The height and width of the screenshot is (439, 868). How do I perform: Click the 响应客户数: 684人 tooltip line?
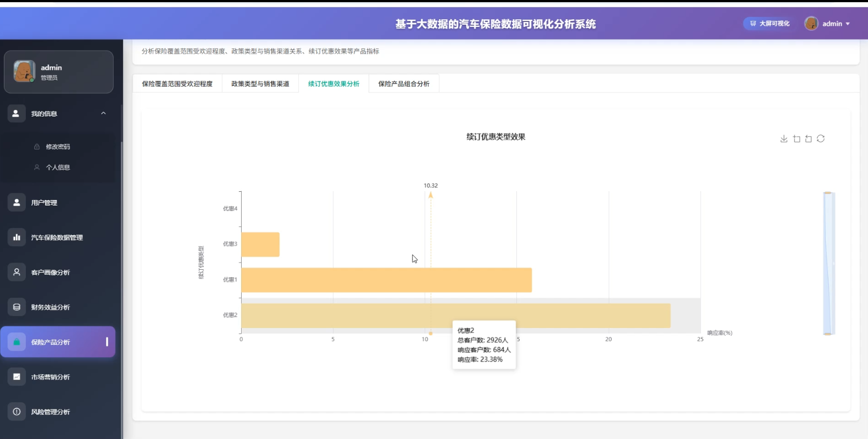click(484, 349)
